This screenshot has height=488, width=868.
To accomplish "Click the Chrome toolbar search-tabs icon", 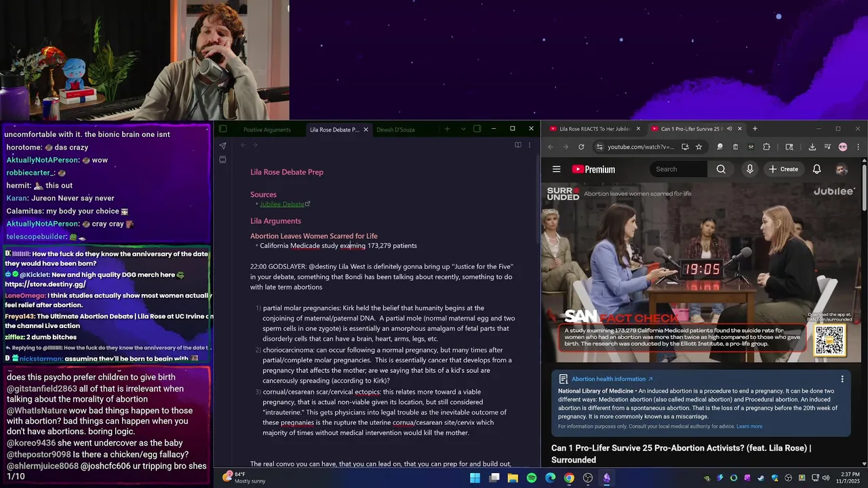I will 789,146.
